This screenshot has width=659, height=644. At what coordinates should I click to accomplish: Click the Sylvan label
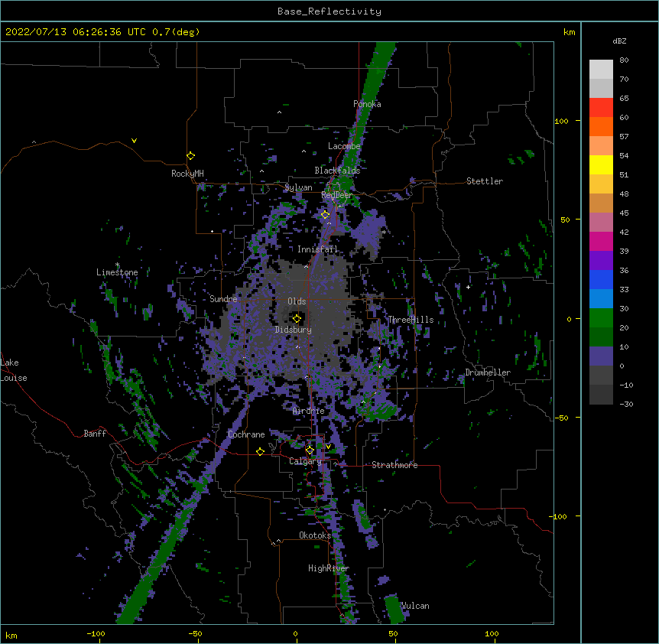(x=298, y=187)
